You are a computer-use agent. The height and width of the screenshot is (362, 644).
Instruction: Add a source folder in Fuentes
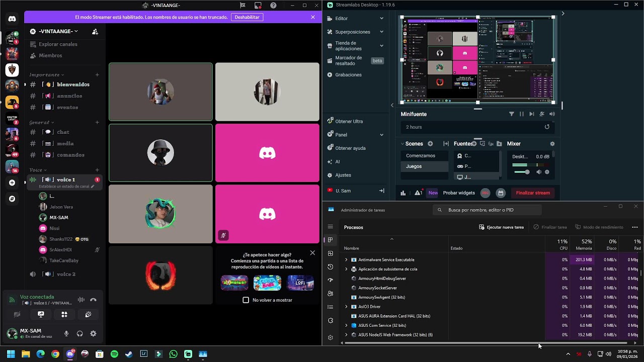499,144
